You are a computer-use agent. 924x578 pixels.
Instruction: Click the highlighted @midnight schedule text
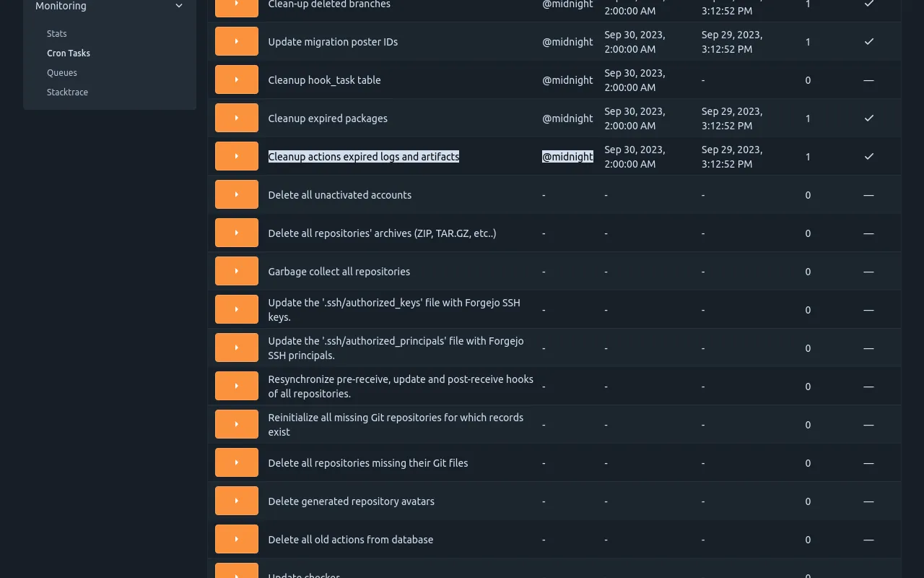pos(567,156)
